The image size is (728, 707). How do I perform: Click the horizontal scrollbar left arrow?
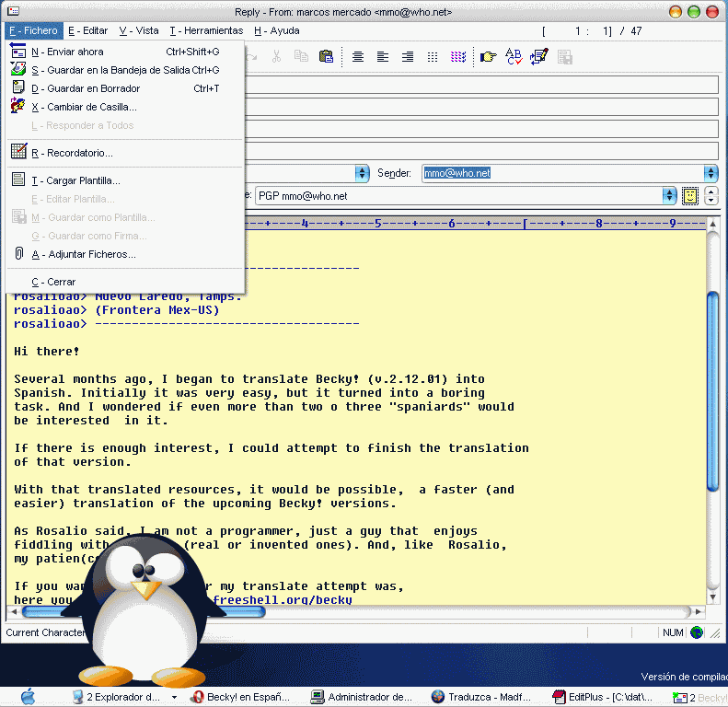tap(14, 612)
